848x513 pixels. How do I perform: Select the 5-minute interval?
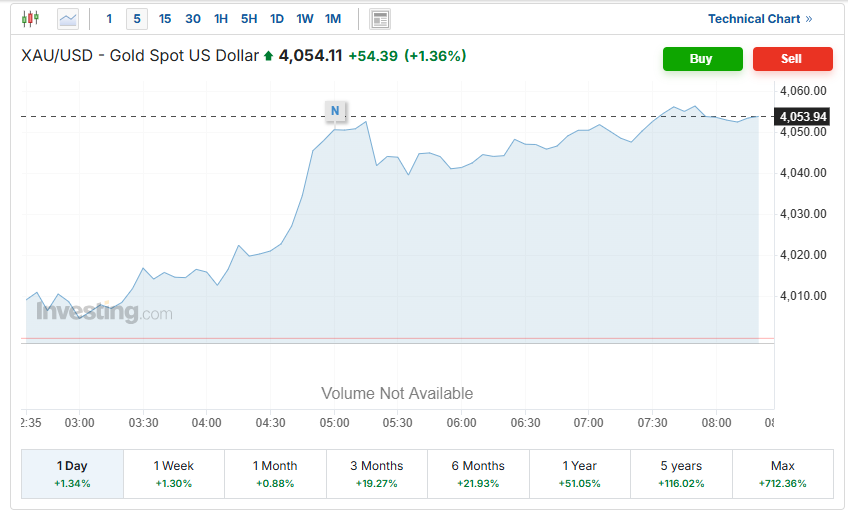(x=137, y=19)
